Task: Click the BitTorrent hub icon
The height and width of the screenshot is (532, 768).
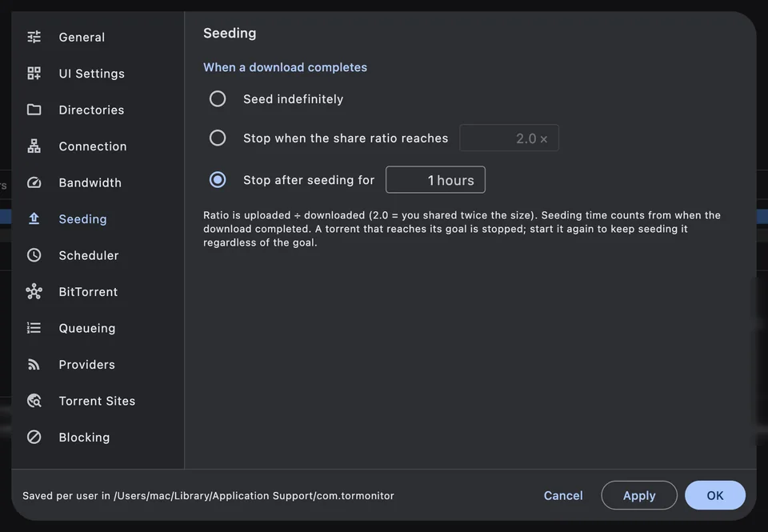Action: pyautogui.click(x=34, y=291)
